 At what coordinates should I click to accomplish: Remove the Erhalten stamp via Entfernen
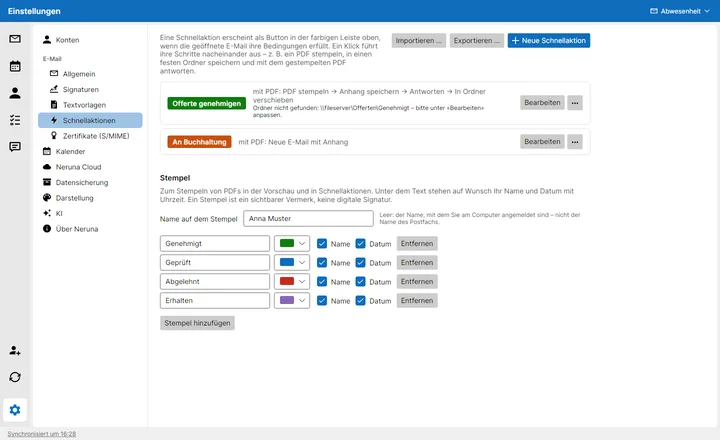click(417, 300)
